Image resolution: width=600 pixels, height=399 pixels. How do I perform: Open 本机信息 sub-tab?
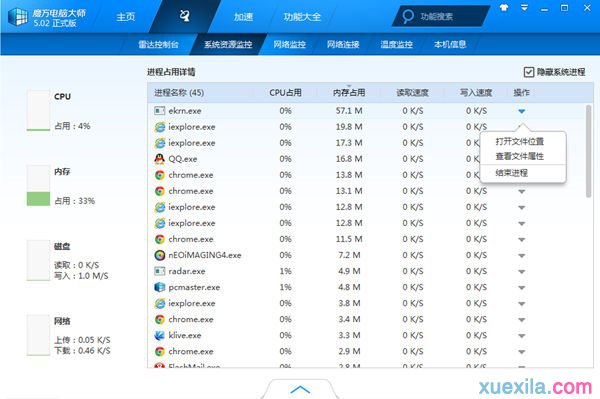pos(450,44)
